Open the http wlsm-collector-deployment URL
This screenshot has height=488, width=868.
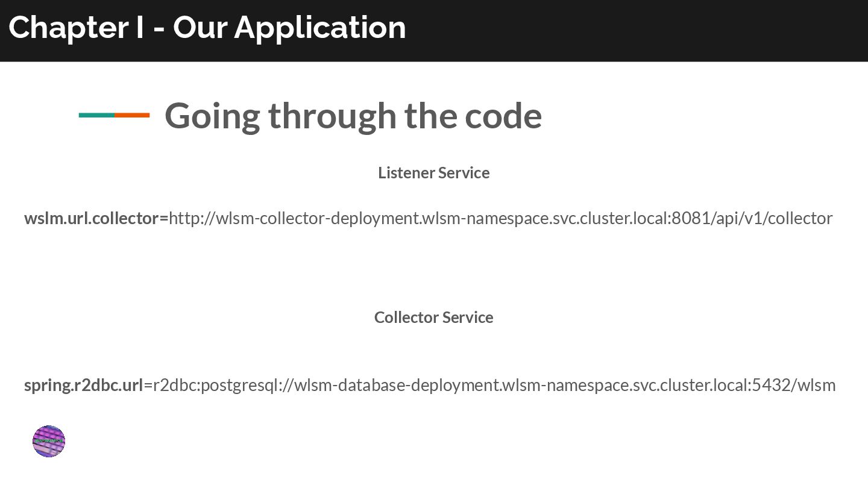(x=500, y=218)
